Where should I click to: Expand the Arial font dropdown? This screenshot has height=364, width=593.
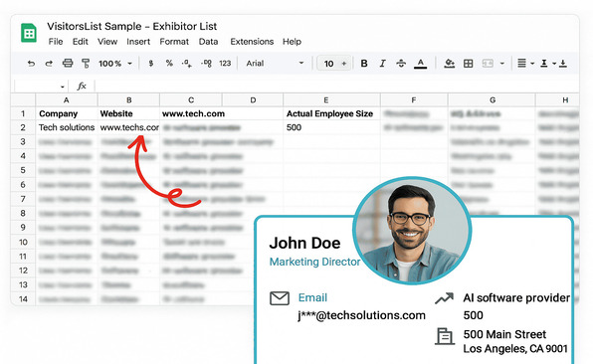[275, 63]
